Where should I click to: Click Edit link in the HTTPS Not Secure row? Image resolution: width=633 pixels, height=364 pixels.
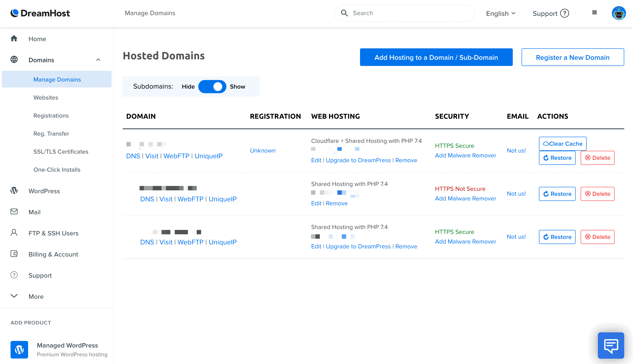[x=316, y=203]
